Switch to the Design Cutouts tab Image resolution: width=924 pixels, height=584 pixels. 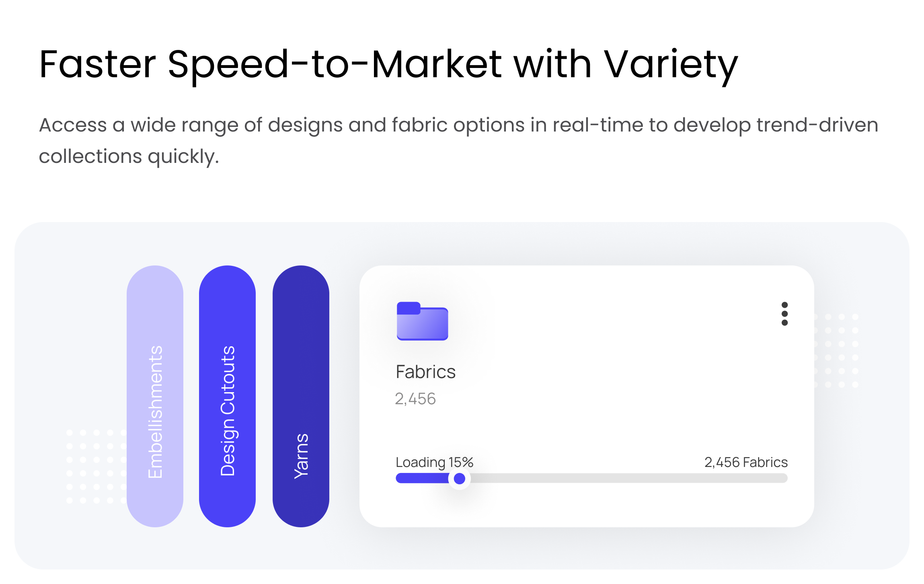click(x=228, y=396)
